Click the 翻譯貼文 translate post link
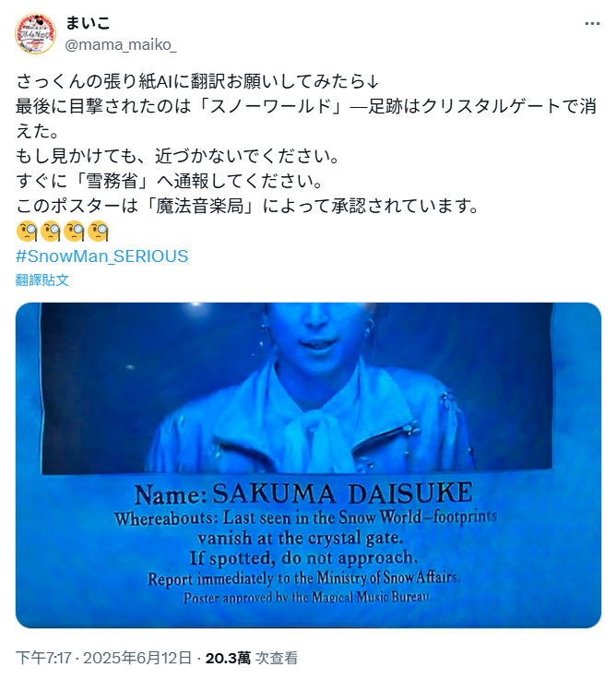616x679 pixels. coord(42,280)
